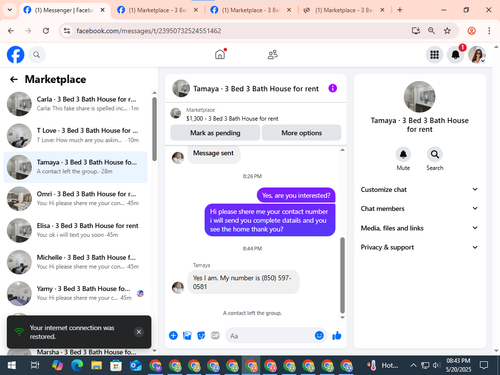This screenshot has width=500, height=375.
Task: Open the Friends icon in top navigation
Action: (273, 54)
